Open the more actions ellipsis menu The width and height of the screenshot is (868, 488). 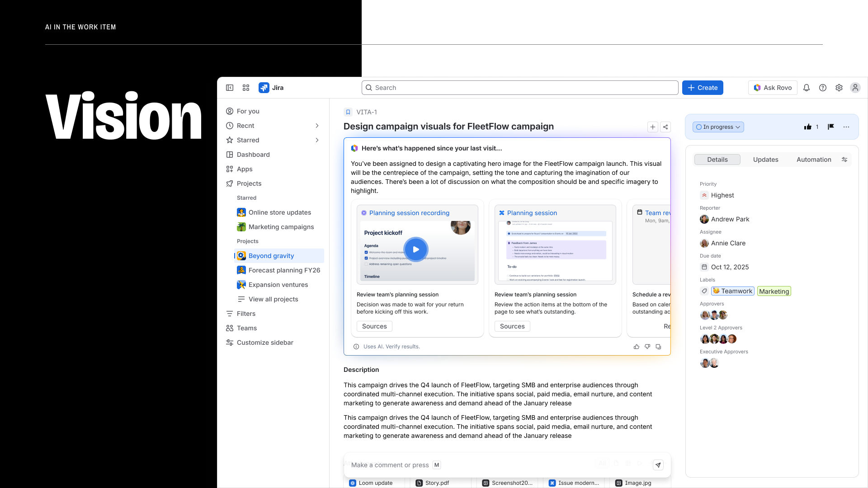coord(846,127)
